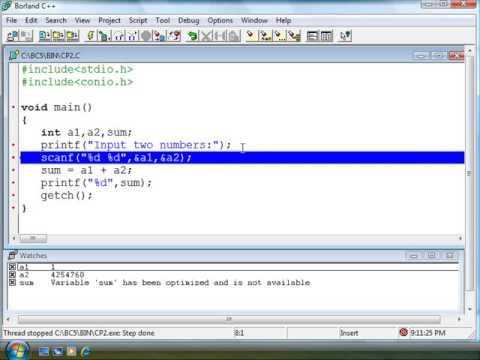Click the getch(); line in the code

67,196
